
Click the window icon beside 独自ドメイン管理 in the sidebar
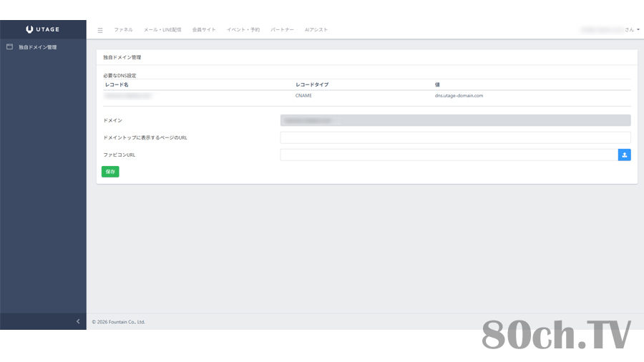pyautogui.click(x=10, y=47)
